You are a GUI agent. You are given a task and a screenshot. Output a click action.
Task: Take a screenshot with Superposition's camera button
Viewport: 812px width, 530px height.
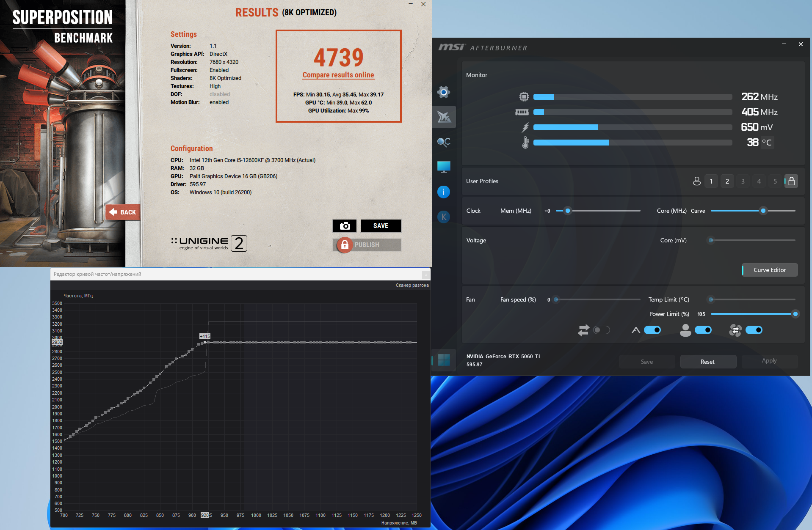click(345, 226)
